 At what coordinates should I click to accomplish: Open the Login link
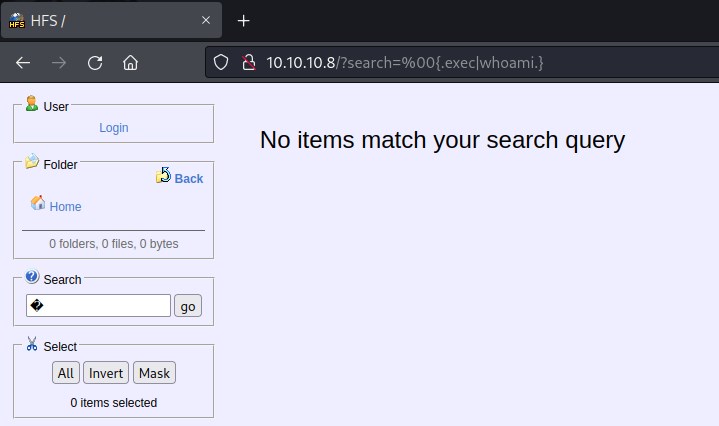coord(114,128)
